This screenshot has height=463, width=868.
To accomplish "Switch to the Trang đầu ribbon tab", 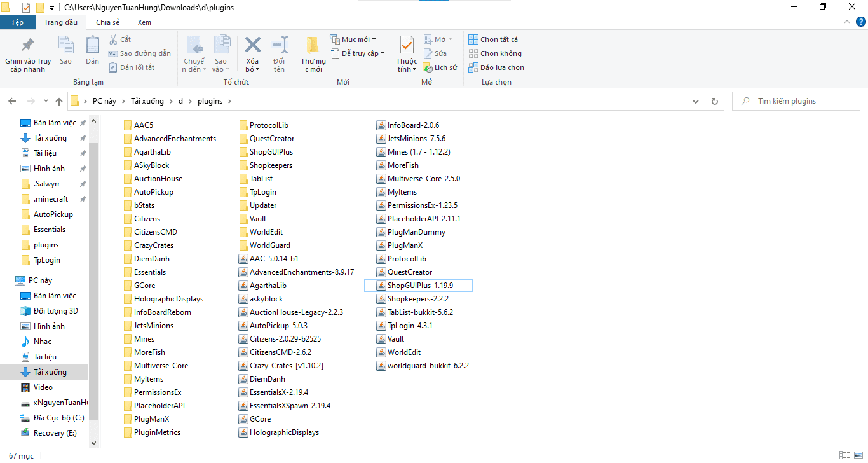I will click(x=61, y=22).
